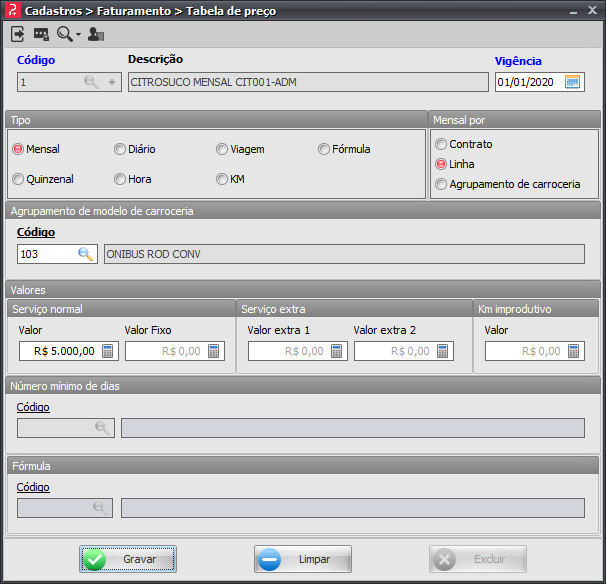Click the Limpar button
The image size is (606, 584).
tap(303, 559)
